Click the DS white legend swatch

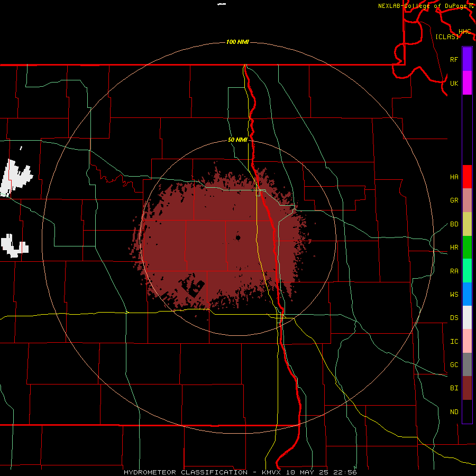point(467,317)
